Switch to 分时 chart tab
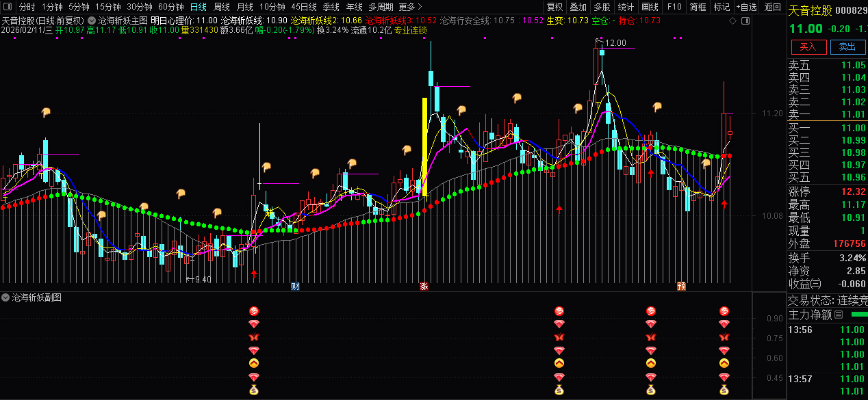This screenshot has height=400, width=868. pyautogui.click(x=27, y=7)
